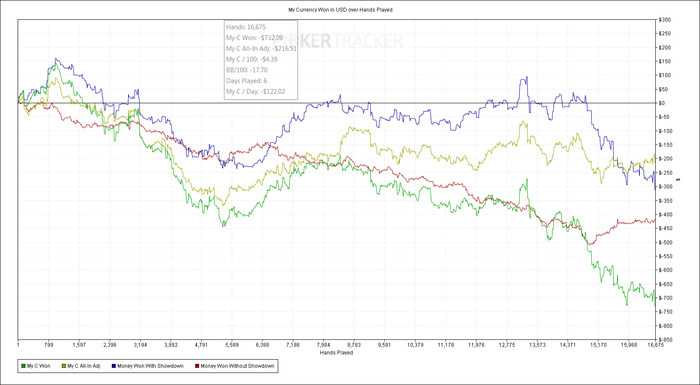Click the $150 y-axis label

(x=664, y=61)
